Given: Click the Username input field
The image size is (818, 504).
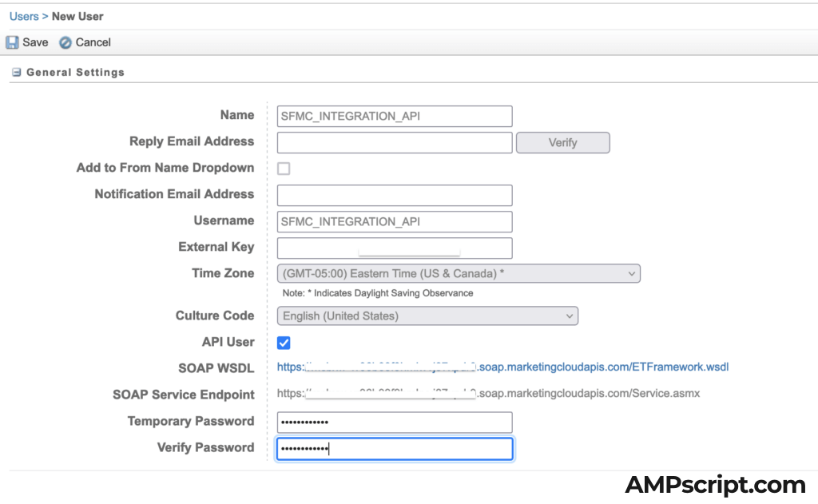Looking at the screenshot, I should click(x=394, y=221).
